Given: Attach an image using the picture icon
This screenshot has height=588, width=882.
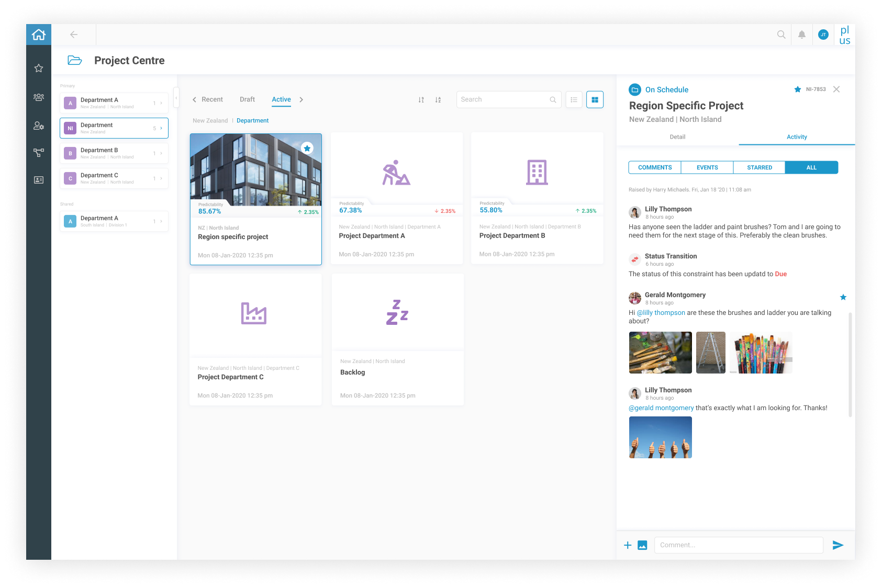Looking at the screenshot, I should click(642, 545).
